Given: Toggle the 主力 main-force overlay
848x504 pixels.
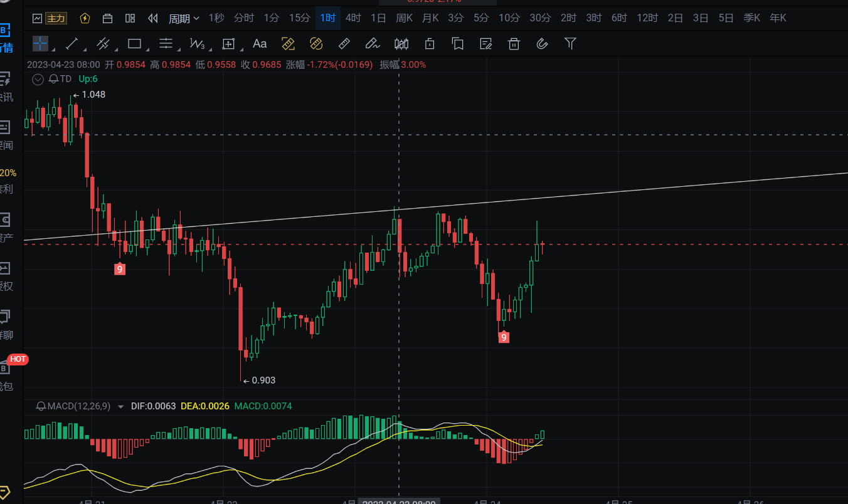Looking at the screenshot, I should 56,18.
